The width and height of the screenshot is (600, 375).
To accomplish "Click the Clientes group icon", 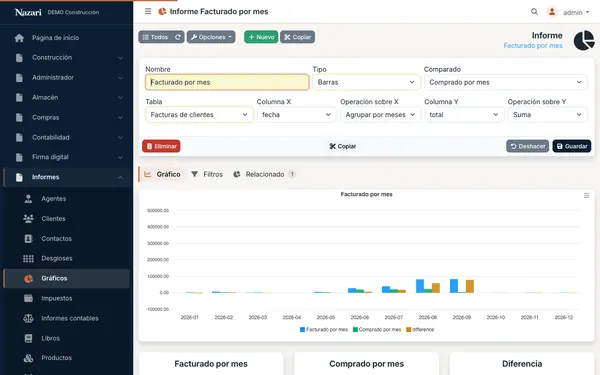I will (28, 218).
